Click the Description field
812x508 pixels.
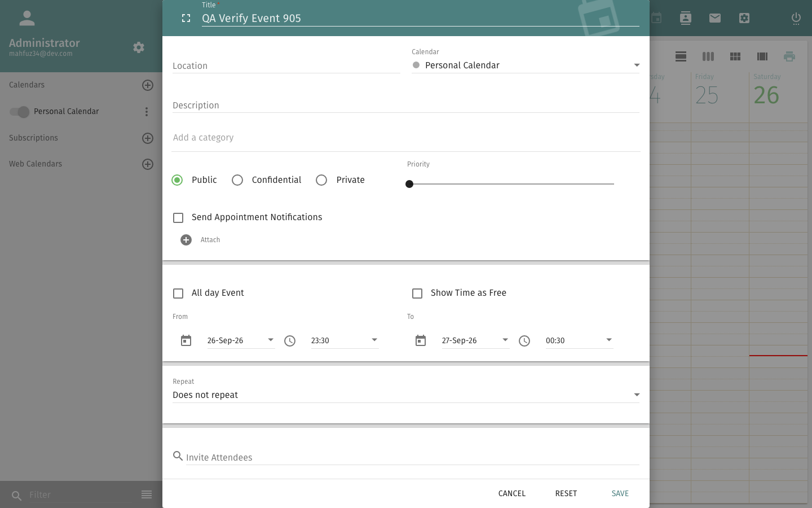406,106
